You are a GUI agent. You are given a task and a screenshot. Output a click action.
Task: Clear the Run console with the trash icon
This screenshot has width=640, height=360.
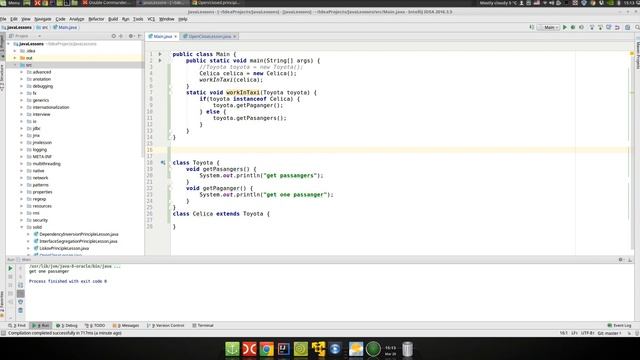click(x=20, y=311)
